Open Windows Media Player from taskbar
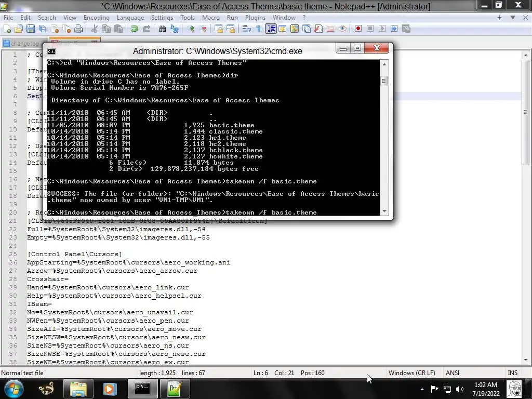532x399 pixels. [109, 389]
